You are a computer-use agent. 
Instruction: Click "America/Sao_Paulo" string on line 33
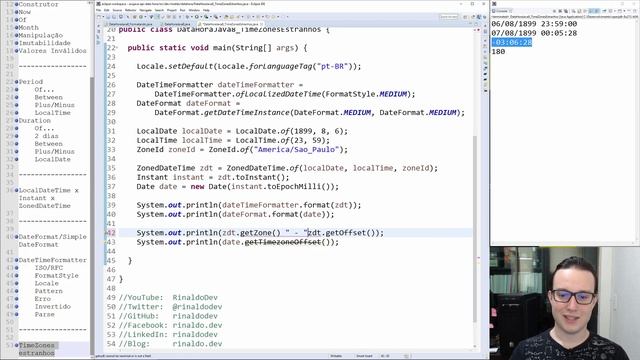pyautogui.click(x=296, y=149)
